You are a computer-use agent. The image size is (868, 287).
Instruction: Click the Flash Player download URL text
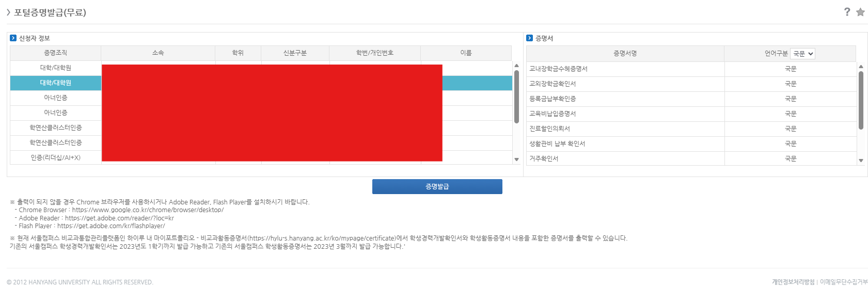tap(111, 226)
